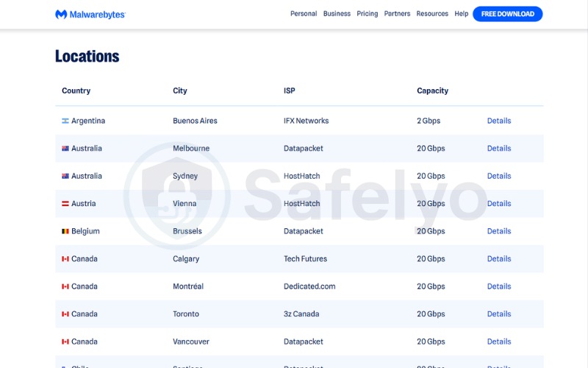
Task: Open Details for Brussels
Action: coord(499,231)
